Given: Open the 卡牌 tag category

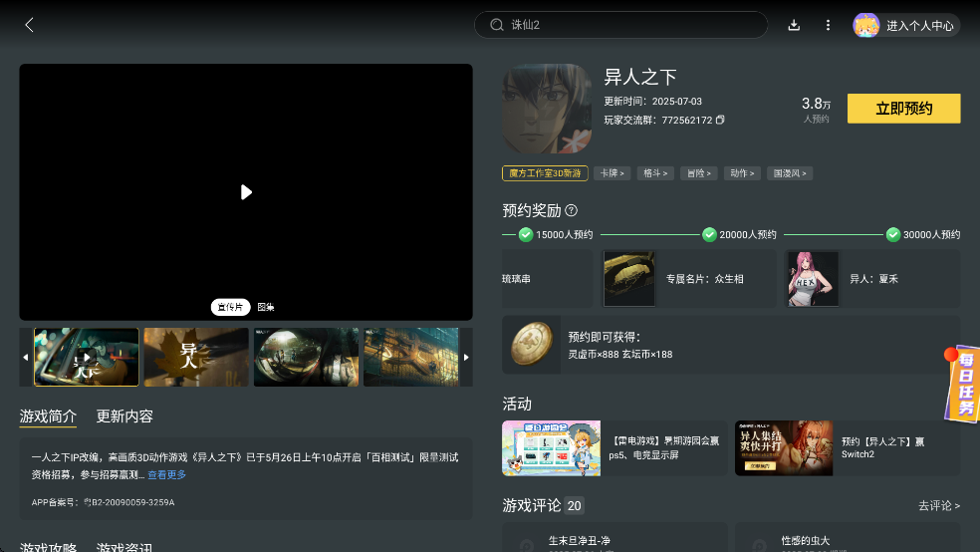Looking at the screenshot, I should (612, 173).
